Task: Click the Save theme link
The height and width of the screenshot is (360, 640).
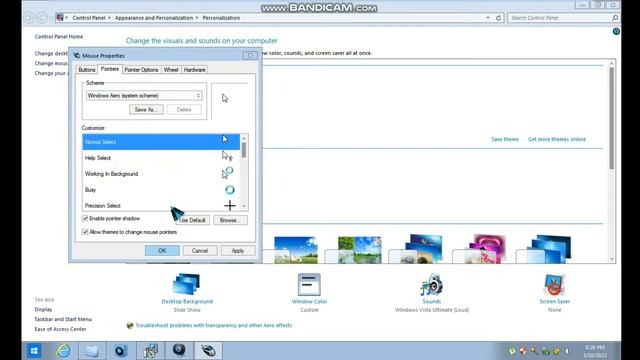Action: tap(505, 139)
